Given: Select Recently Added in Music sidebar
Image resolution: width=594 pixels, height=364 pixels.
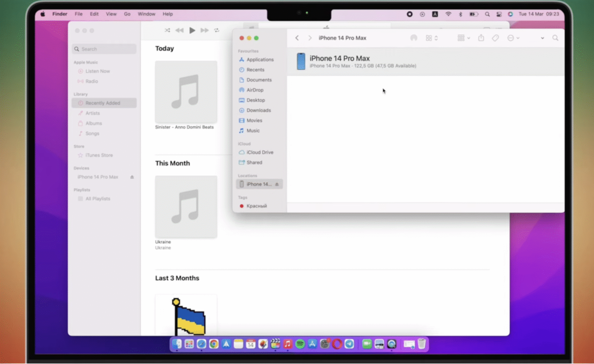Looking at the screenshot, I should 104,103.
